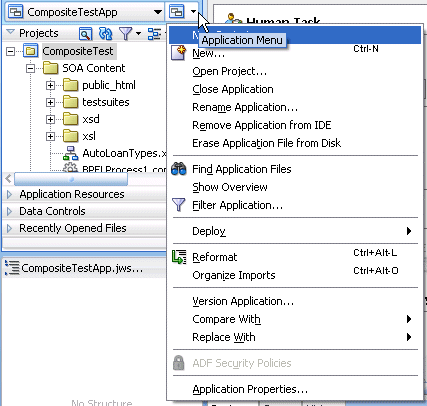427x406 pixels.
Task: Choose Filter Application... menu item
Action: point(295,205)
